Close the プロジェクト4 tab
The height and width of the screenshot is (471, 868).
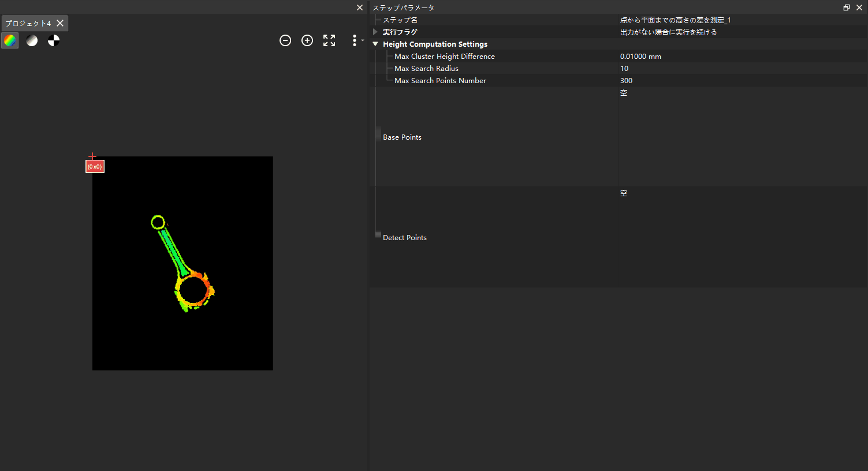(x=60, y=23)
